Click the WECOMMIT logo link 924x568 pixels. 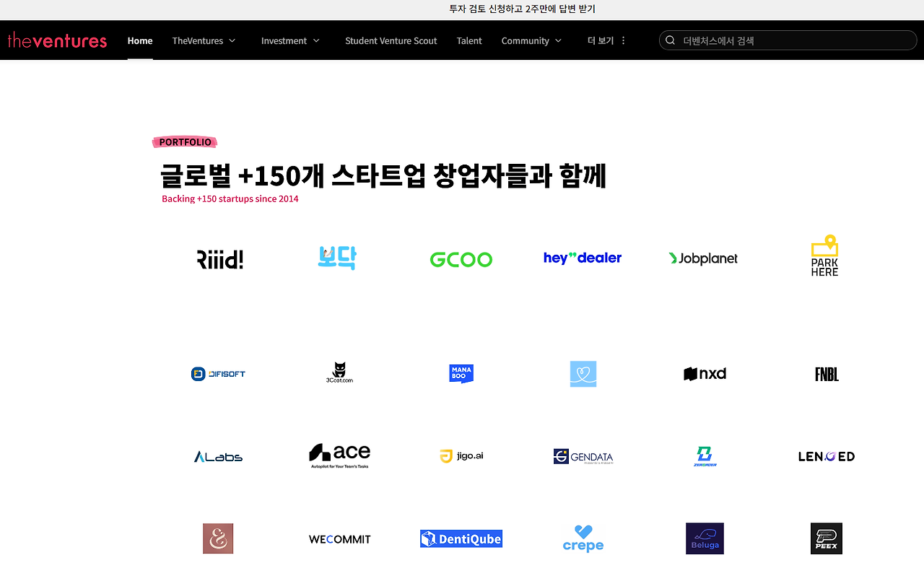pos(339,538)
